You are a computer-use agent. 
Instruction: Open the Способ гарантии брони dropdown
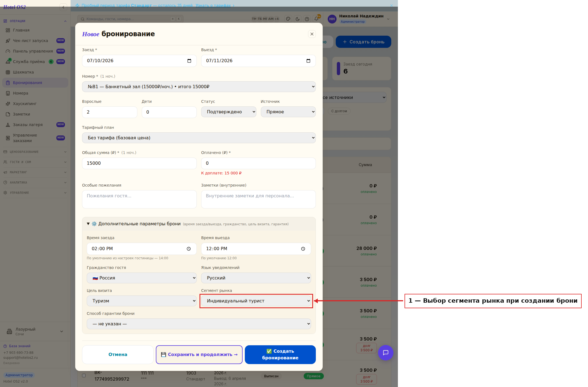[x=199, y=324]
